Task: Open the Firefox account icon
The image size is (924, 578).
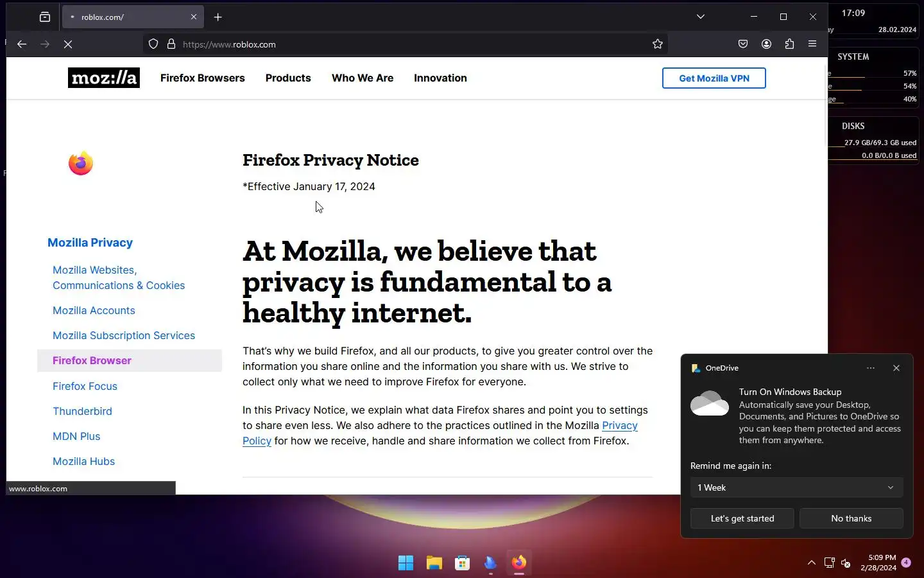Action: 766,44
